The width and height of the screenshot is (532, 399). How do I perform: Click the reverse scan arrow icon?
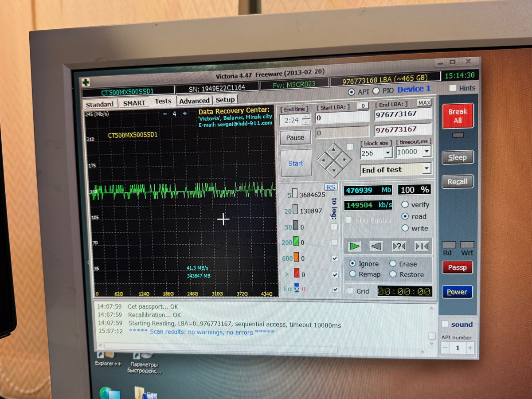(376, 246)
